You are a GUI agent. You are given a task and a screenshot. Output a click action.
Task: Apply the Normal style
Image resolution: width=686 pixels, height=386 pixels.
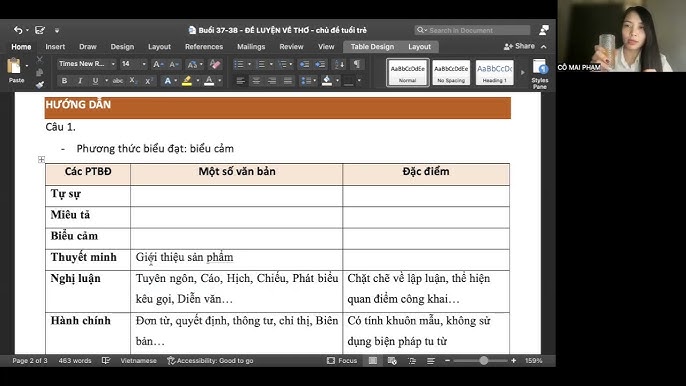(407, 73)
